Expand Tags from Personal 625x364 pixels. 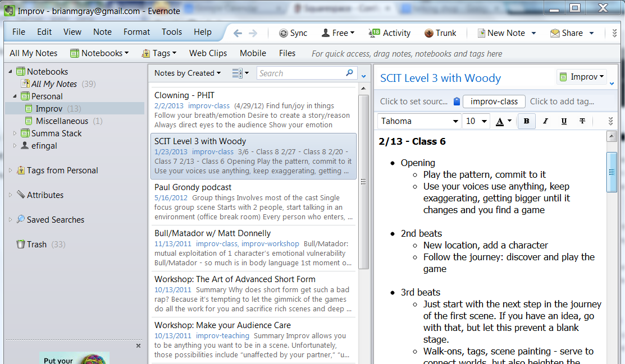coord(10,171)
